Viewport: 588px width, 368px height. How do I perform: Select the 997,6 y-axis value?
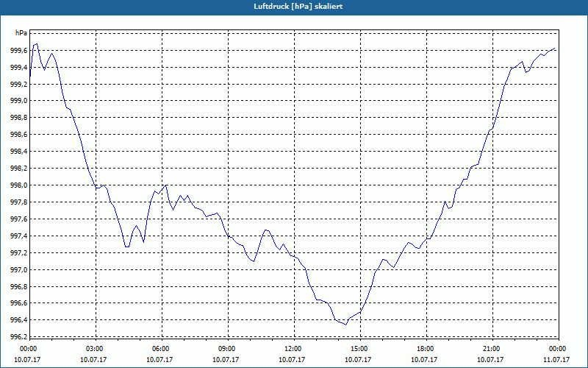(x=19, y=219)
